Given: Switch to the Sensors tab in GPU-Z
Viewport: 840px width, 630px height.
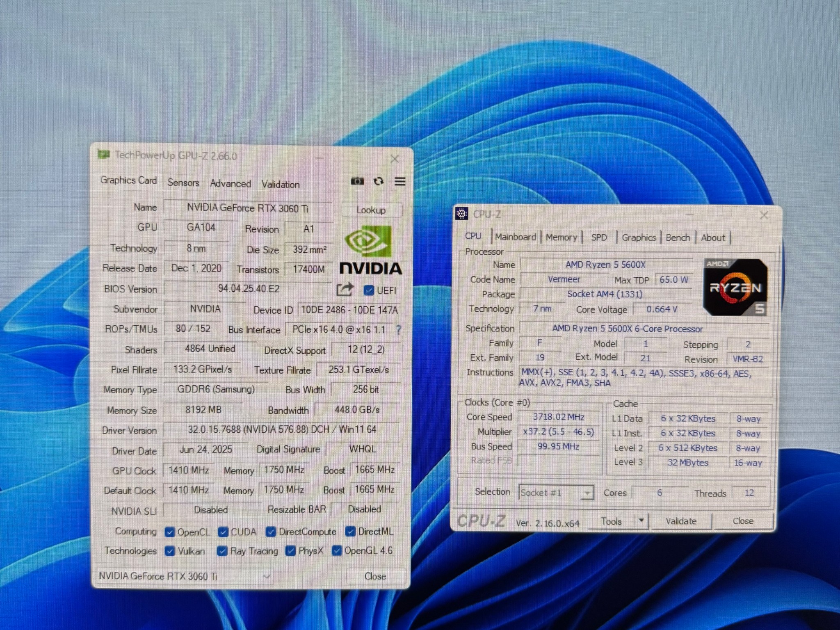Looking at the screenshot, I should coord(183,183).
